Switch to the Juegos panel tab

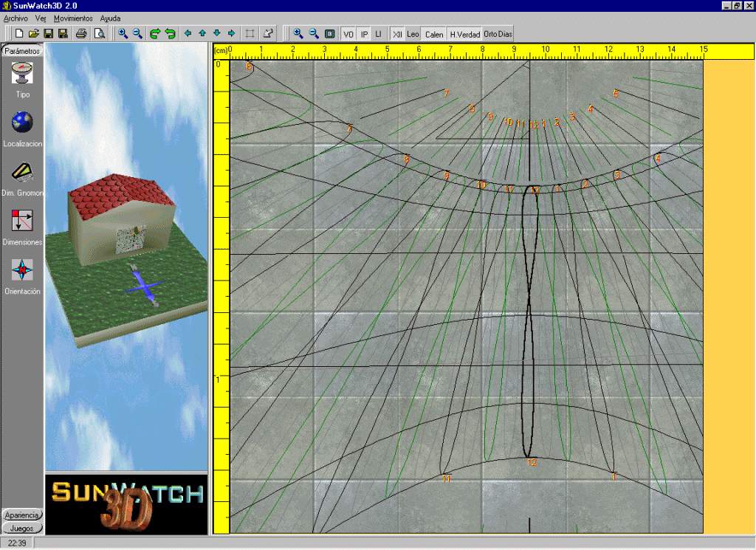[x=22, y=528]
